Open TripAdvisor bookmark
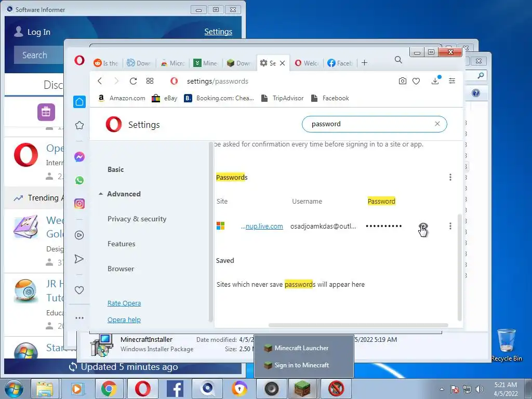 click(282, 98)
